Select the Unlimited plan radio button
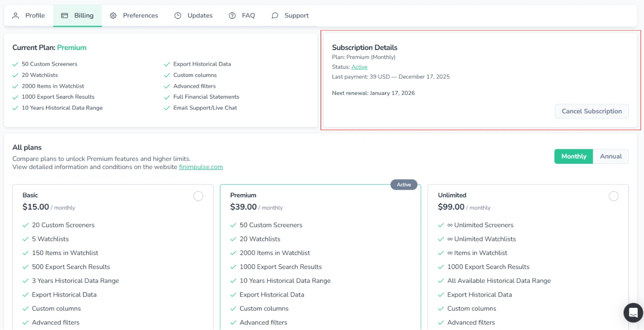The height and width of the screenshot is (330, 644). pyautogui.click(x=613, y=195)
